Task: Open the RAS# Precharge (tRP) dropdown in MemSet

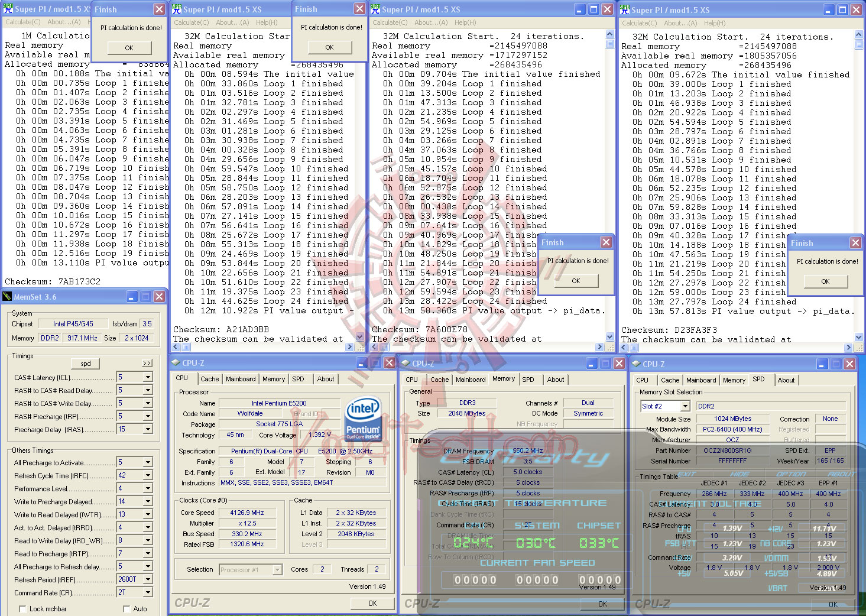Action: coord(148,416)
